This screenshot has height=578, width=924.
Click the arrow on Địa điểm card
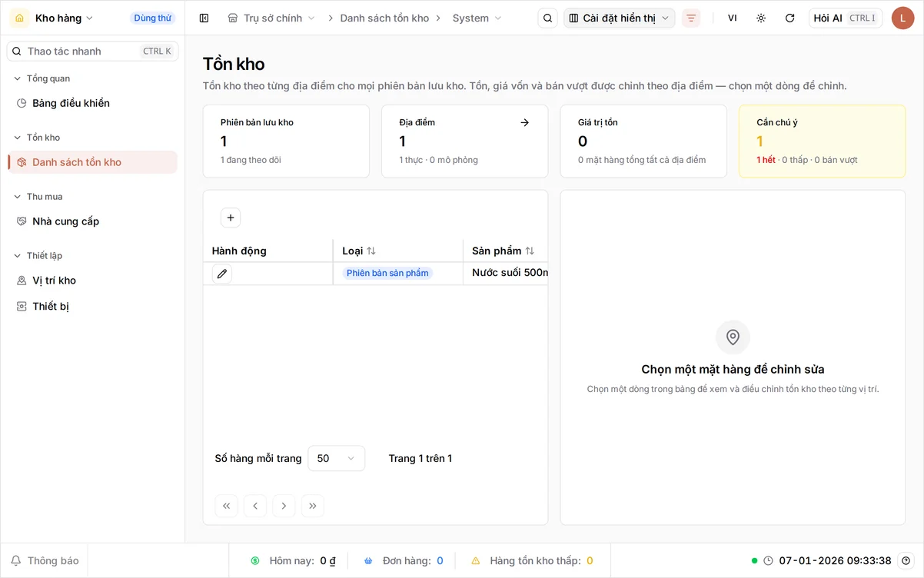(524, 122)
